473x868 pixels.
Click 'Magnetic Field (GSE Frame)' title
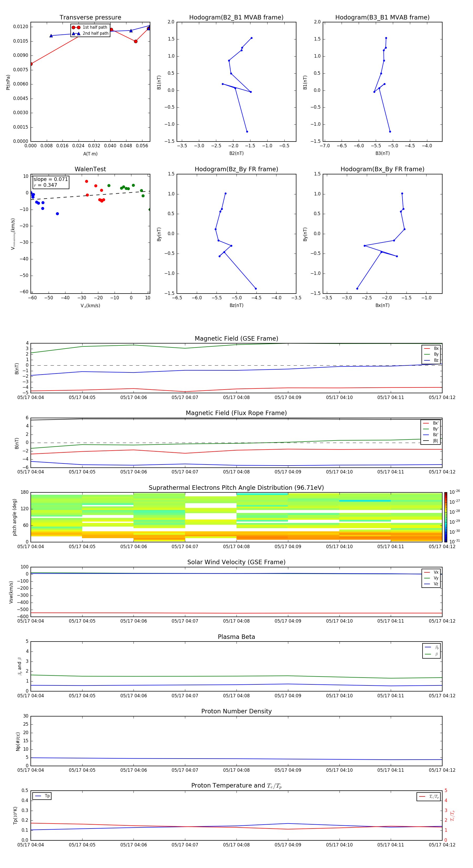point(236,339)
